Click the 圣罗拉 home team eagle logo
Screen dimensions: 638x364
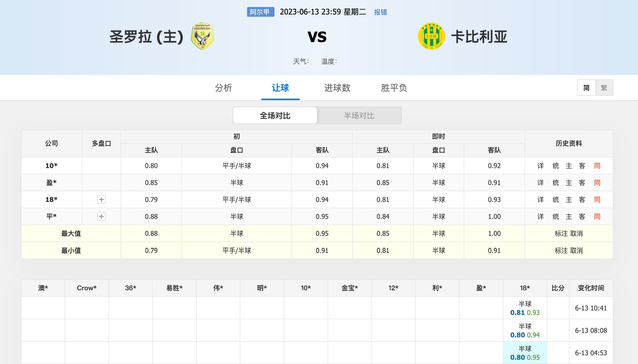[x=202, y=36]
